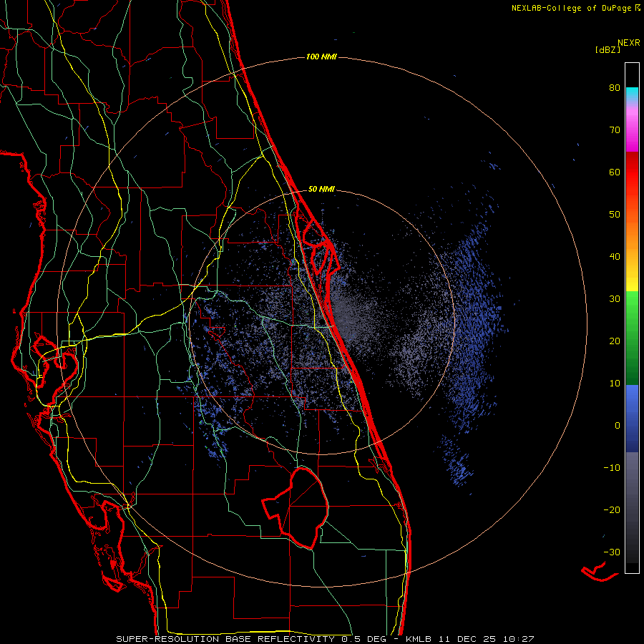Click the 100 NMI range ring label
This screenshot has width=644, height=644.
tap(321, 57)
